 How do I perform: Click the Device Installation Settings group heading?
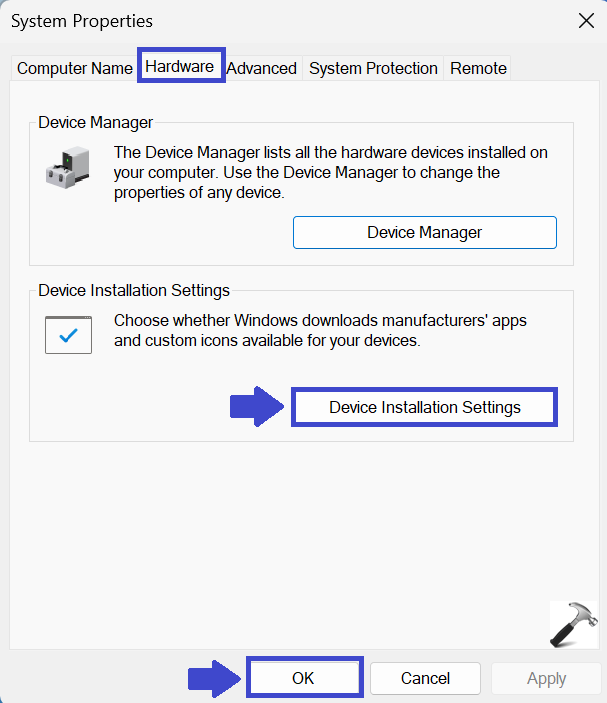tap(134, 291)
